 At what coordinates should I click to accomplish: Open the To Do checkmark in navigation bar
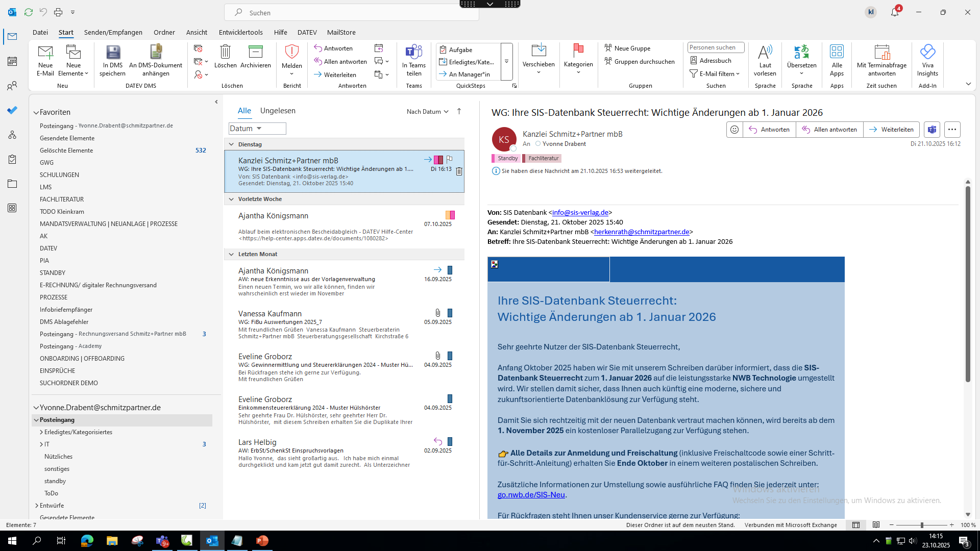point(12,110)
